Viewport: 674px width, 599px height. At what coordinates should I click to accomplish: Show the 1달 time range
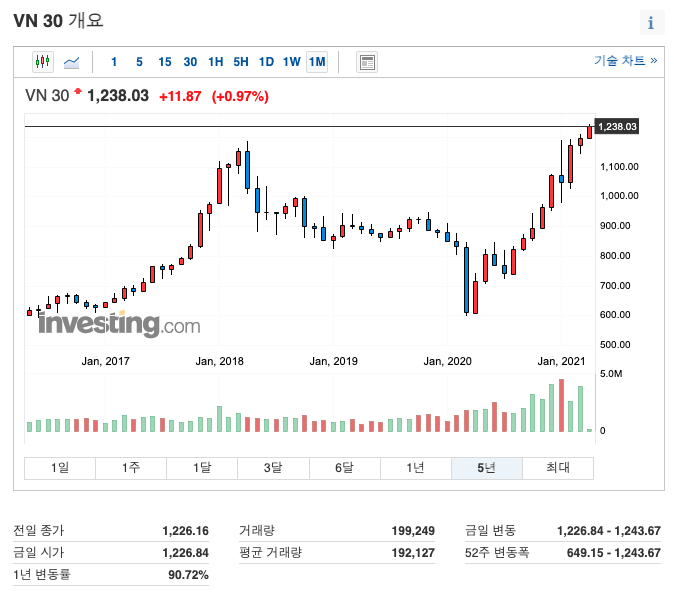click(202, 468)
